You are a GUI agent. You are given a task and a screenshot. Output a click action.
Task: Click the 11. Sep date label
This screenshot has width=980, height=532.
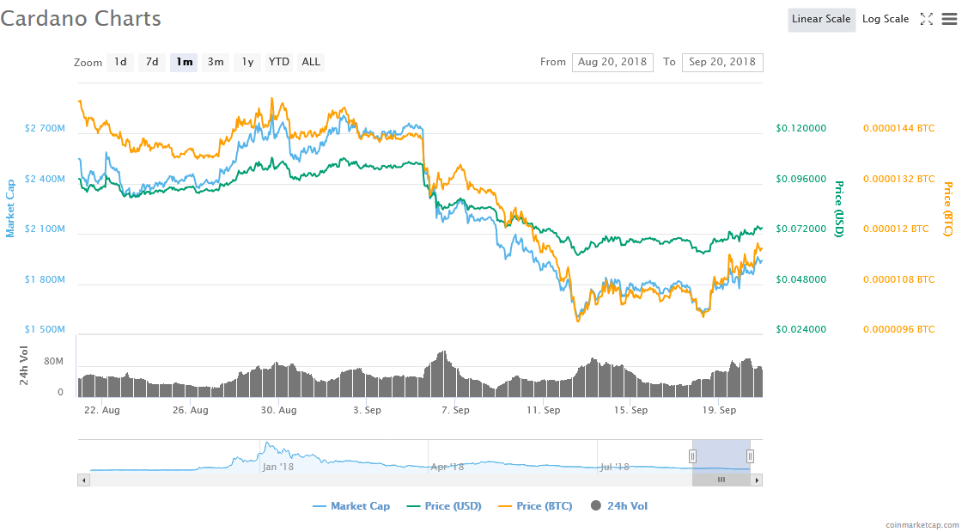point(543,410)
